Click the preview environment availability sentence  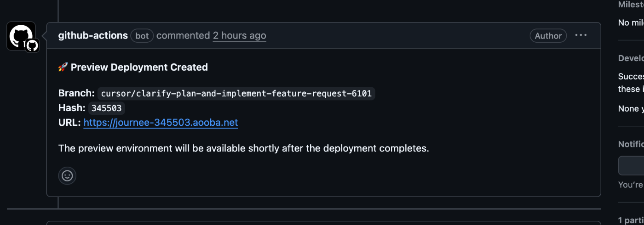(243, 148)
